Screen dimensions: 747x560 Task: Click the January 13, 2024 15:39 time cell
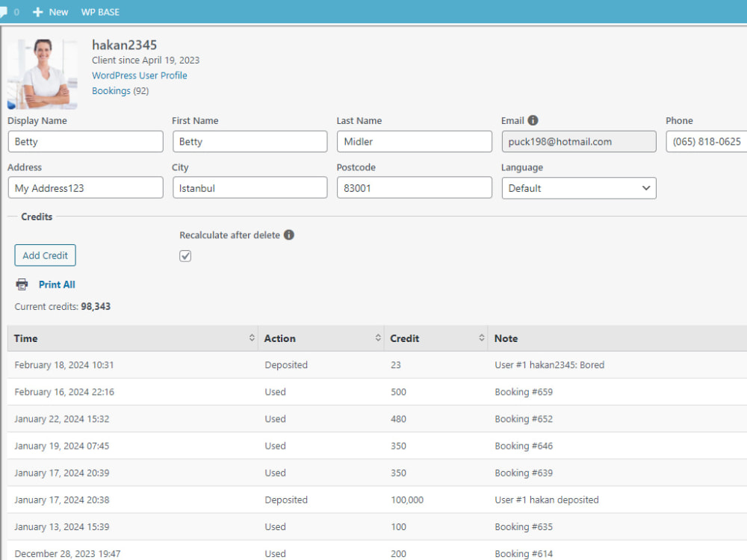pos(62,526)
